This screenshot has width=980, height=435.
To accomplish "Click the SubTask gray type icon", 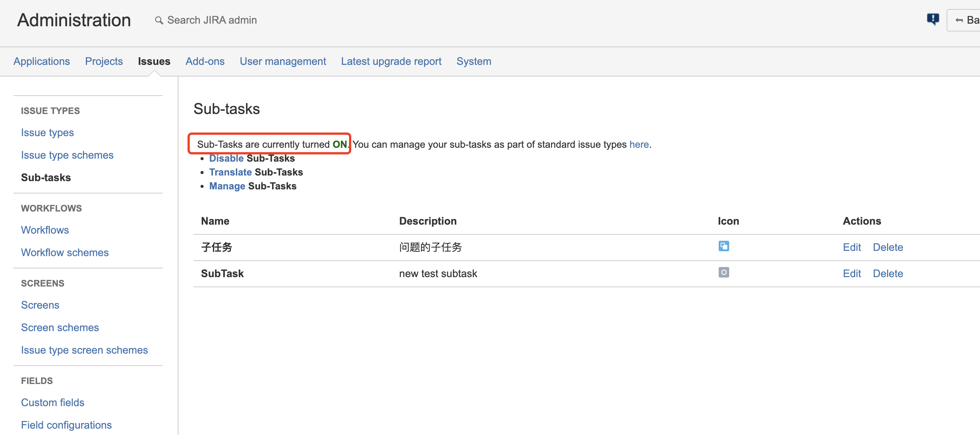I will point(723,273).
